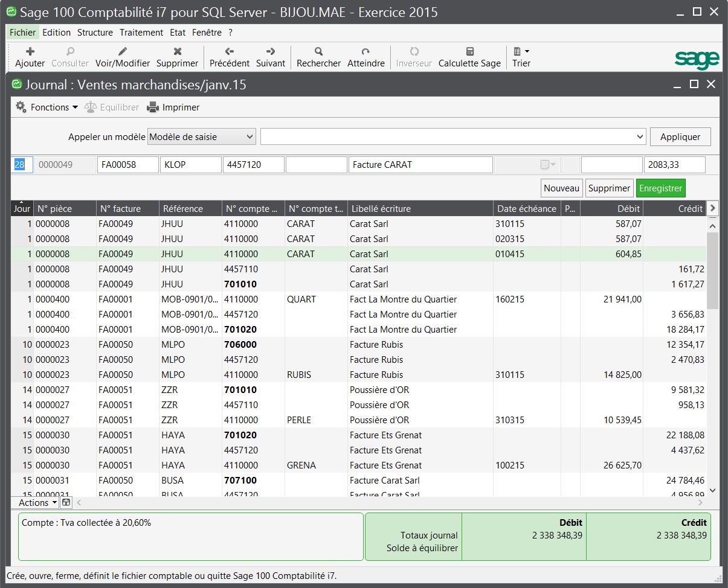Click the empty N° compte tiers entry field
This screenshot has width=728, height=588.
[317, 164]
